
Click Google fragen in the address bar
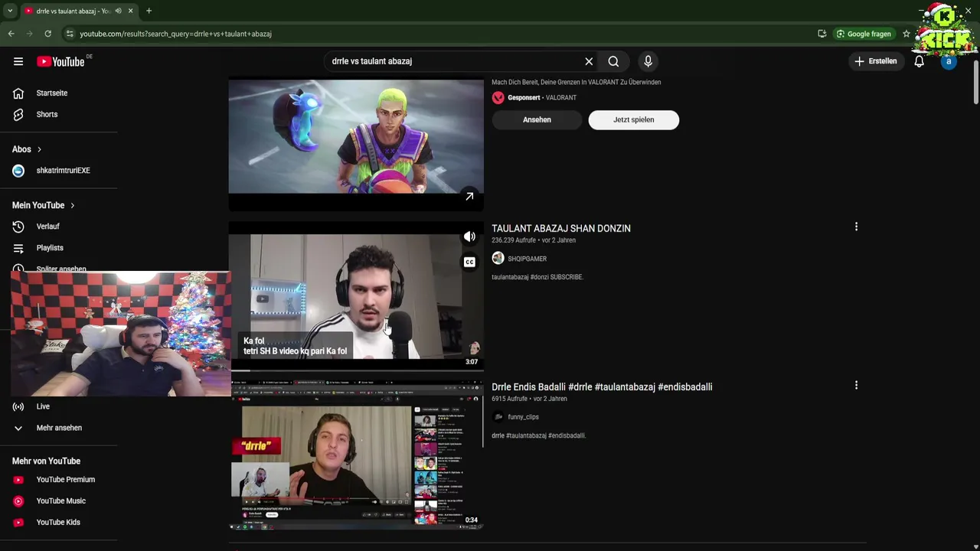tap(864, 34)
